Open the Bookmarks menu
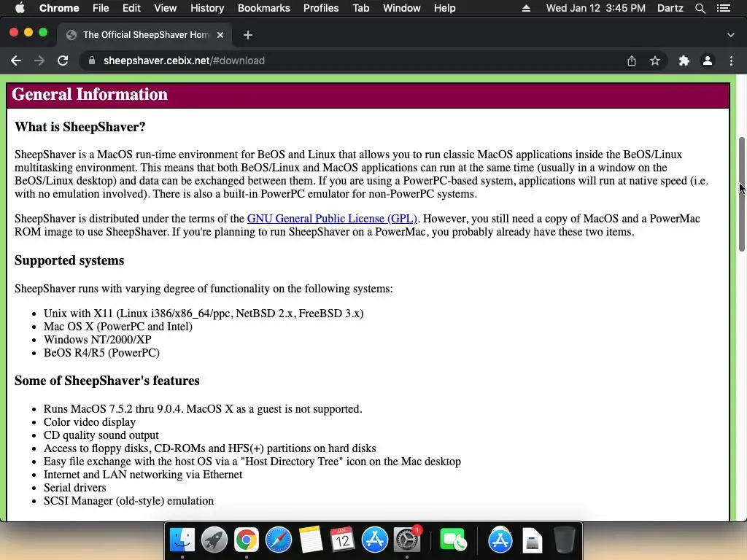Viewport: 747px width, 560px height. point(264,8)
